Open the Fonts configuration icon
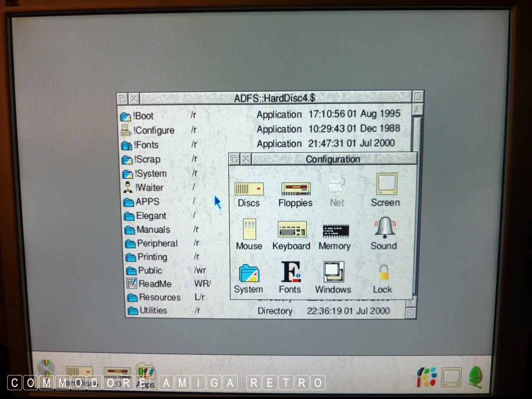532x399 pixels. (290, 272)
